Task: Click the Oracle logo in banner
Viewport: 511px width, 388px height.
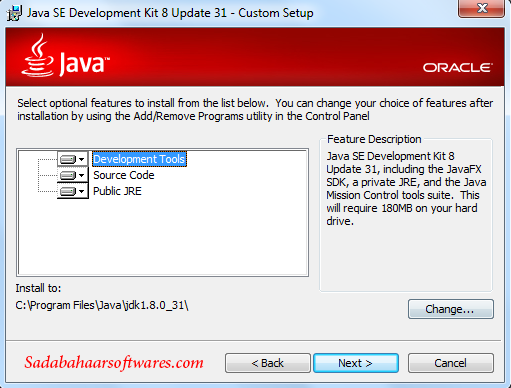Action: (x=458, y=68)
